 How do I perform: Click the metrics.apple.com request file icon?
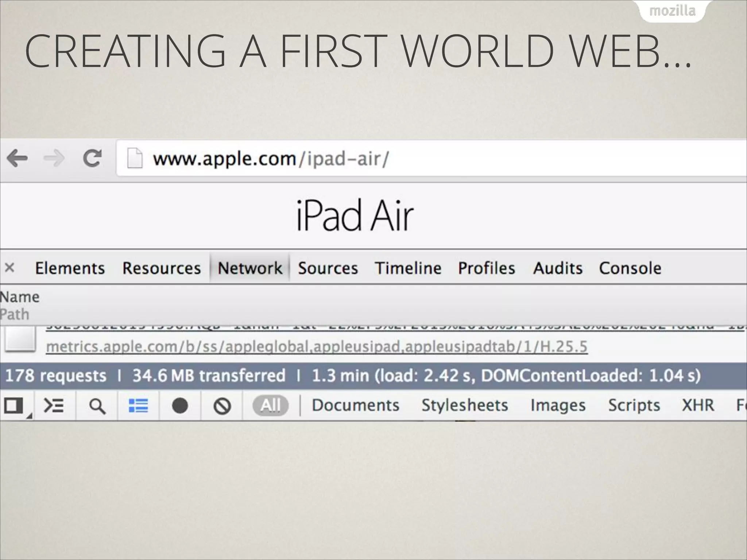coord(20,339)
